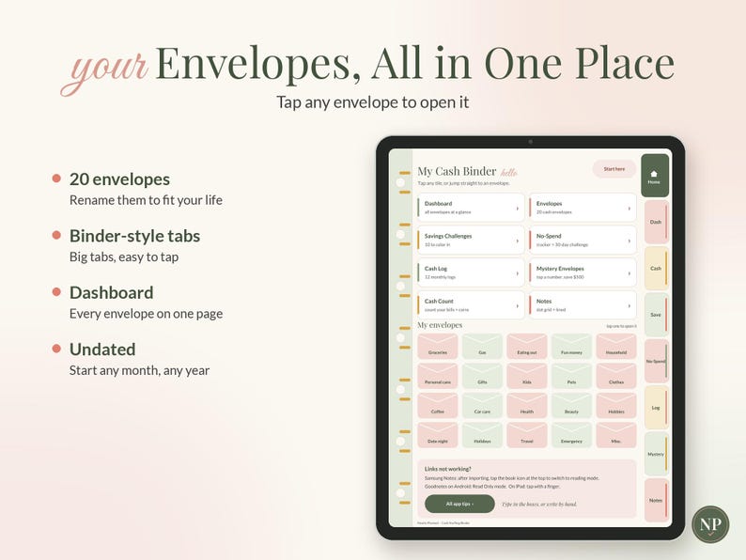This screenshot has width=746, height=560.
Task: Open the Clothes envelope
Action: pyautogui.click(x=616, y=376)
